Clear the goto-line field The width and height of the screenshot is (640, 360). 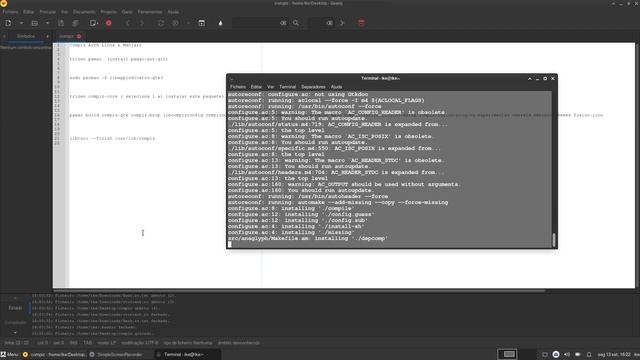[329, 23]
